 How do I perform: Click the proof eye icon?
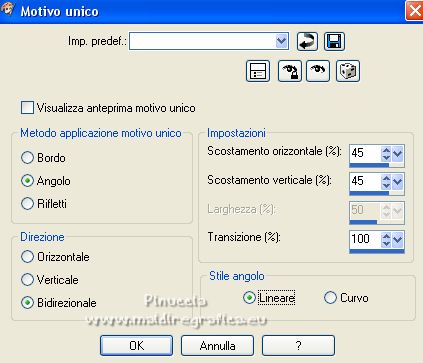tap(318, 71)
